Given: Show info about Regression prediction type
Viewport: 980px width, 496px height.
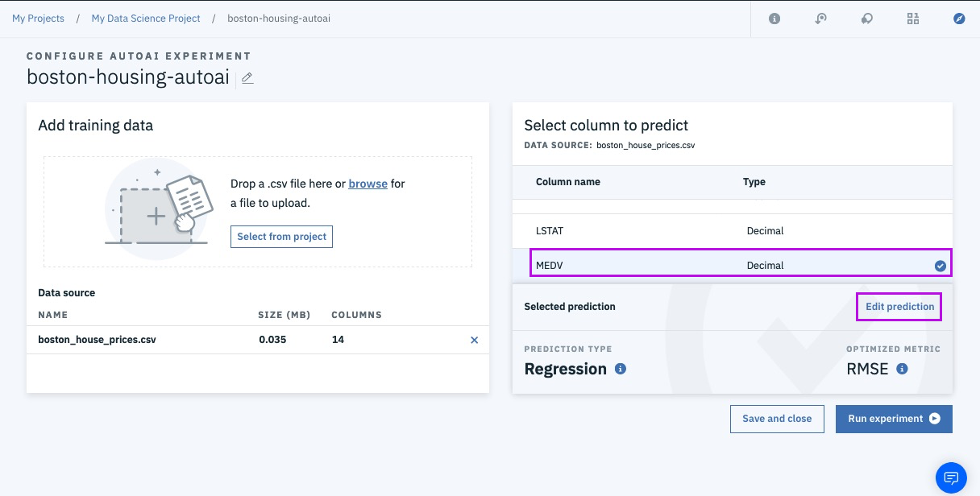Looking at the screenshot, I should 621,369.
